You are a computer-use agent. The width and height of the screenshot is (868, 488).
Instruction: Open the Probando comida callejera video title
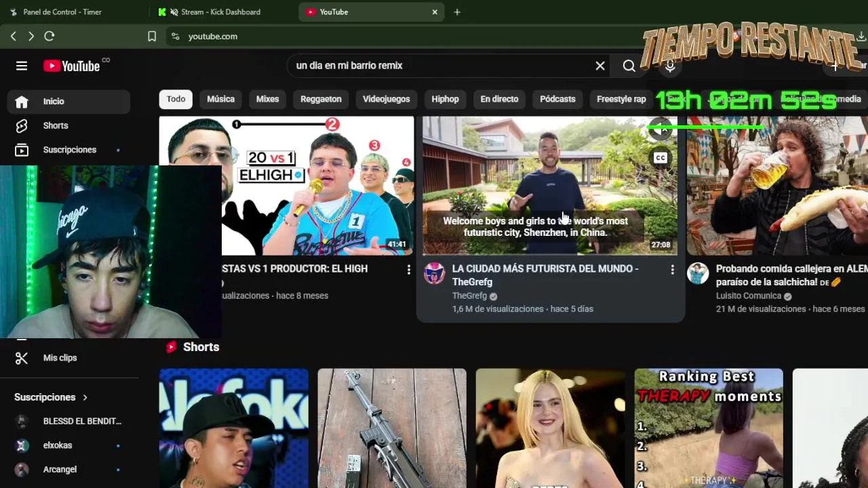[x=791, y=275]
